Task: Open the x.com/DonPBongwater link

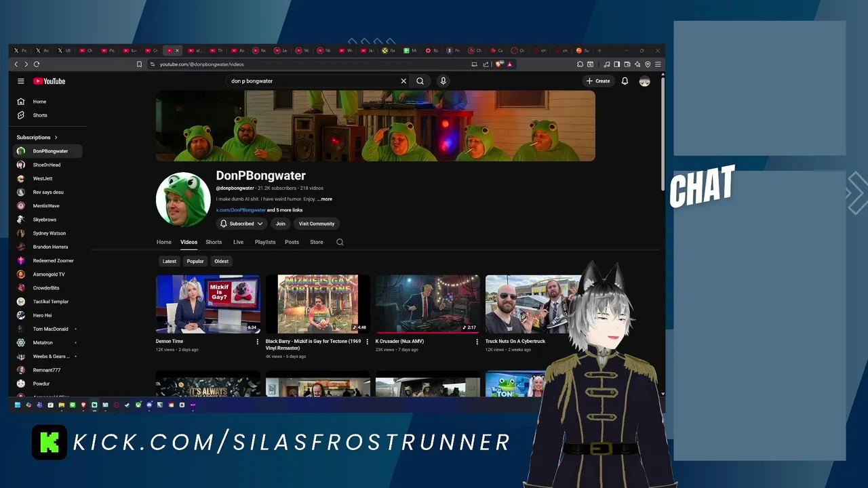Action: [x=241, y=210]
